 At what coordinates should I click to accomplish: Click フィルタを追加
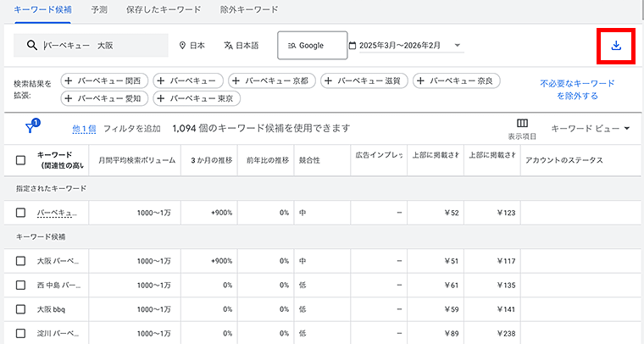point(132,129)
